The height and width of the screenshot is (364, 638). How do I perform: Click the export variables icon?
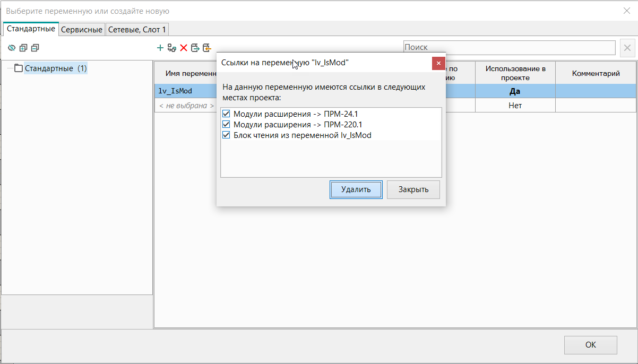pyautogui.click(x=195, y=48)
